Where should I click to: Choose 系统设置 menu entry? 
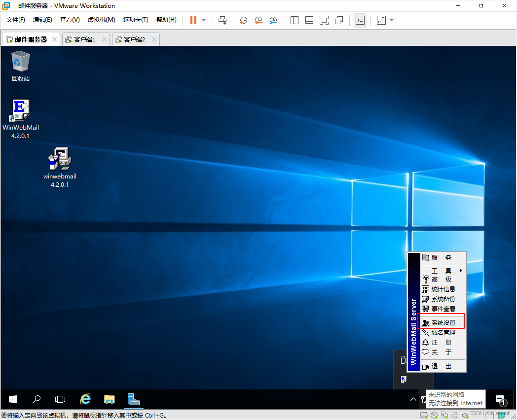[443, 323]
